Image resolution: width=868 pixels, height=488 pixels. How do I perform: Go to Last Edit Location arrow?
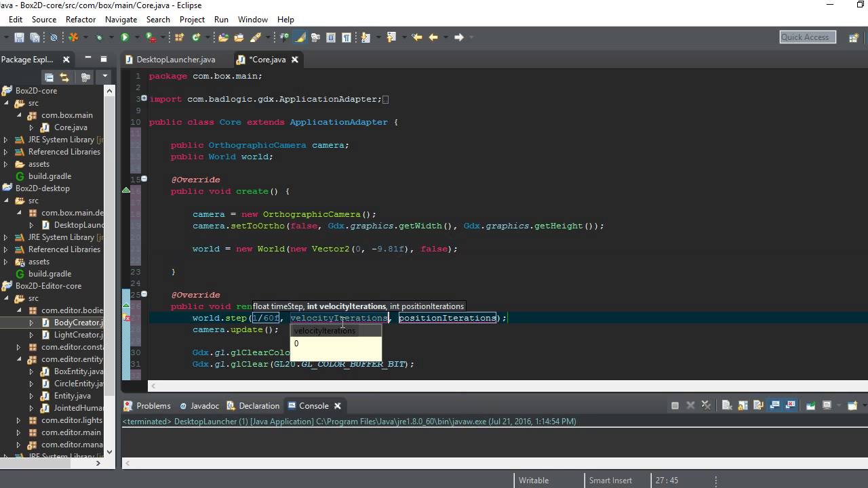coord(416,37)
